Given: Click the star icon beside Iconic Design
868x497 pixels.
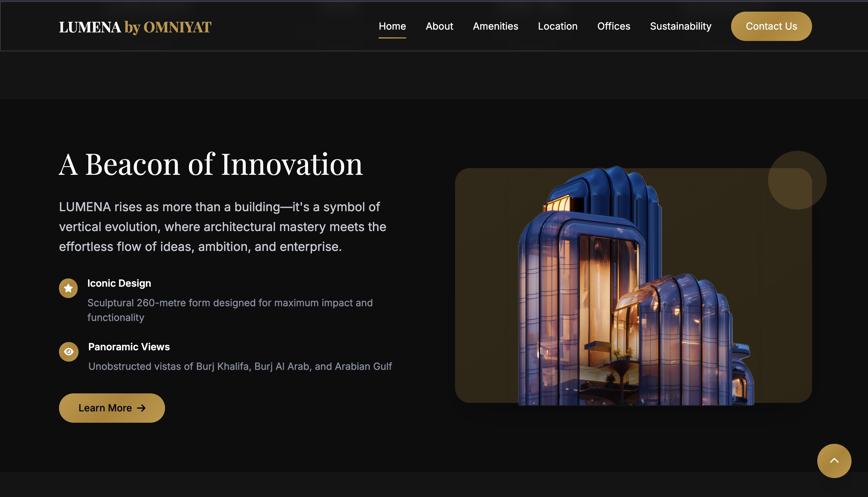Looking at the screenshot, I should (x=68, y=289).
